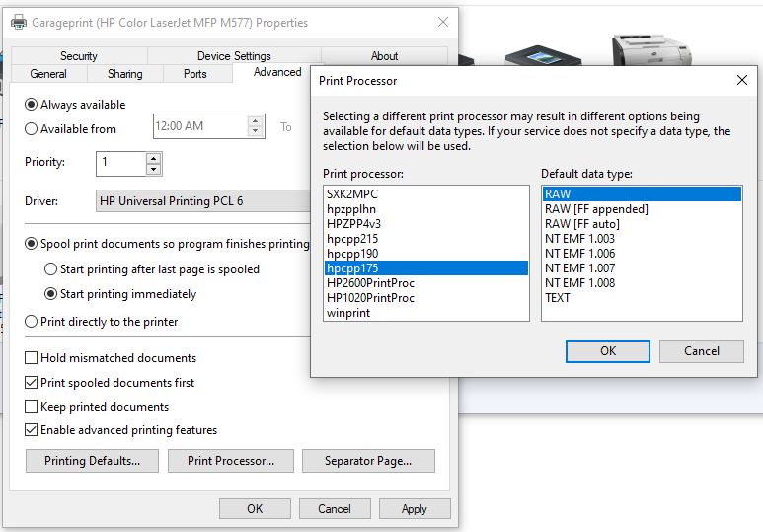Switch to the Security tab

[x=79, y=56]
